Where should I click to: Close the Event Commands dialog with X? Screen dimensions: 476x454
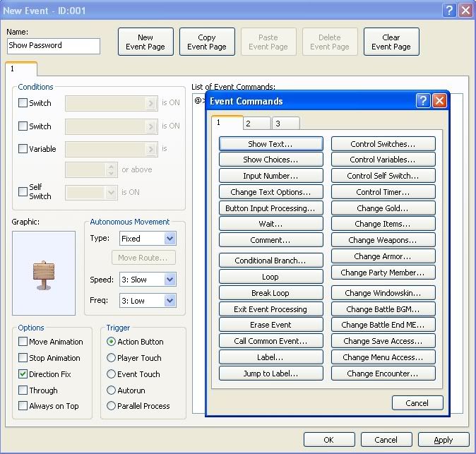439,101
